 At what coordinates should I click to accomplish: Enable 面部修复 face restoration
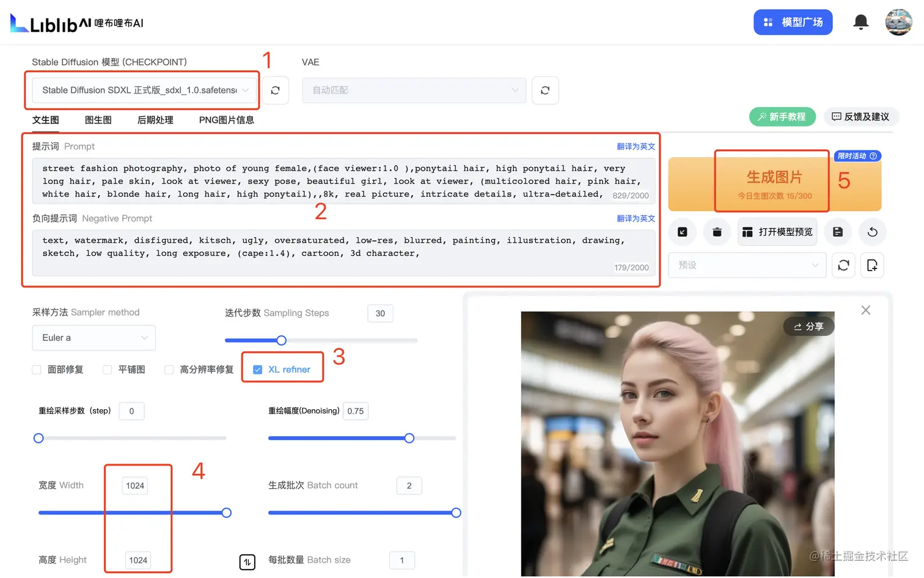[35, 369]
